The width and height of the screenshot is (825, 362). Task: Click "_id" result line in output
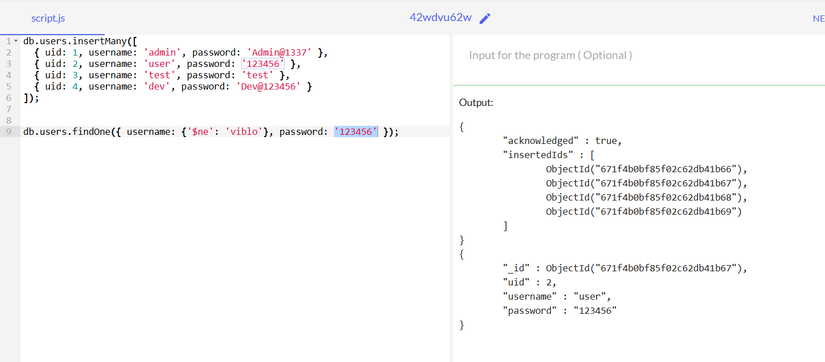pos(625,268)
